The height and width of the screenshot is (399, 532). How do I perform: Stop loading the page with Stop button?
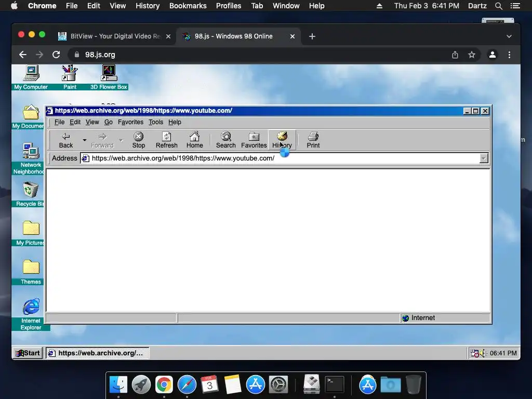(x=138, y=140)
